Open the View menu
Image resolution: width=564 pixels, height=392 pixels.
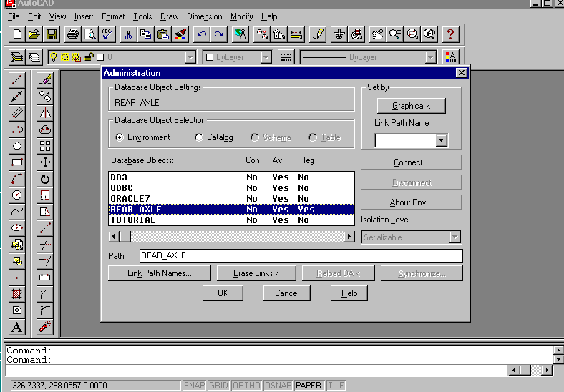[x=57, y=16]
